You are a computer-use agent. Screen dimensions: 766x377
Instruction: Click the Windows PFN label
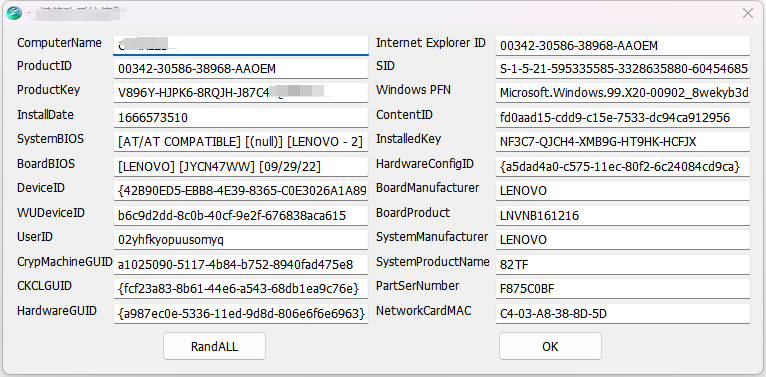[x=413, y=90]
